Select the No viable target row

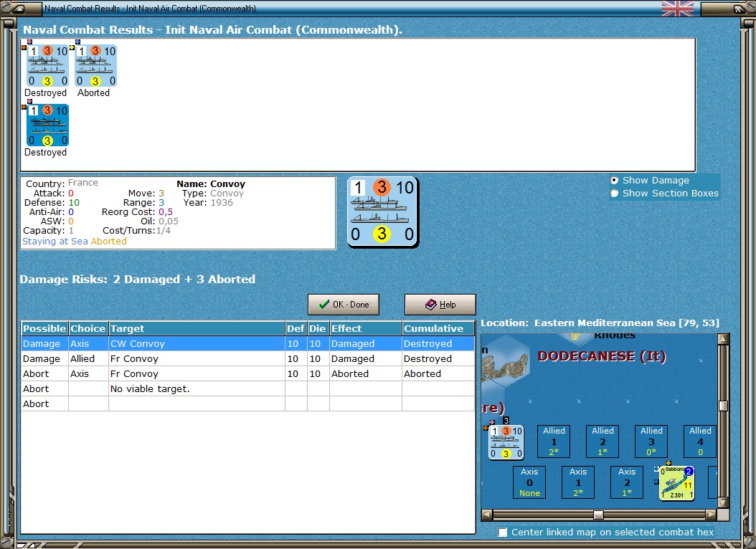[248, 388]
